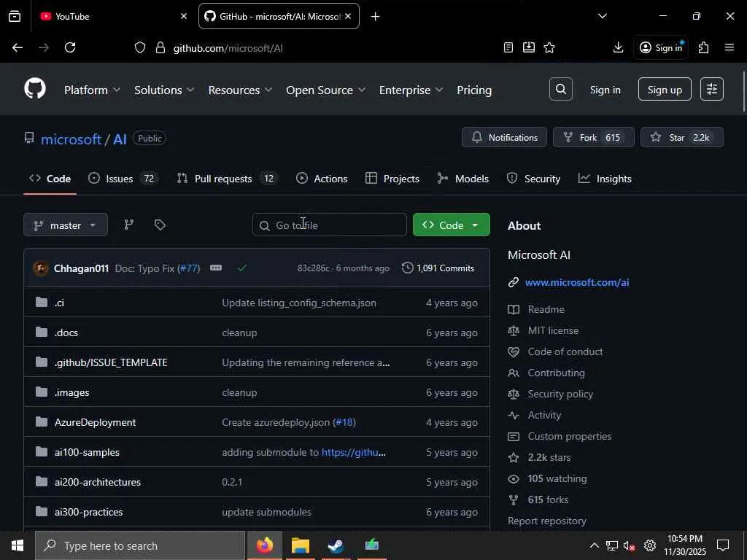Viewport: 747px width, 560px height.
Task: Close the YouTube tab
Action: [184, 16]
